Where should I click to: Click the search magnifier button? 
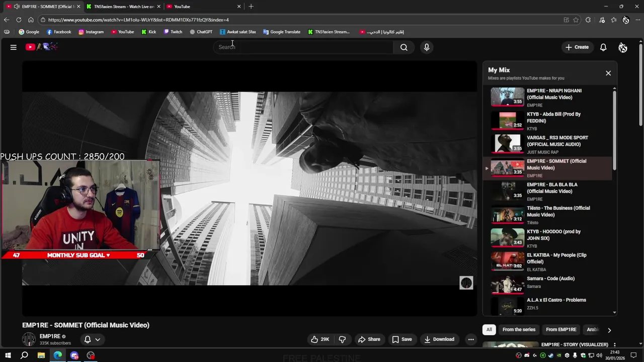pyautogui.click(x=404, y=47)
